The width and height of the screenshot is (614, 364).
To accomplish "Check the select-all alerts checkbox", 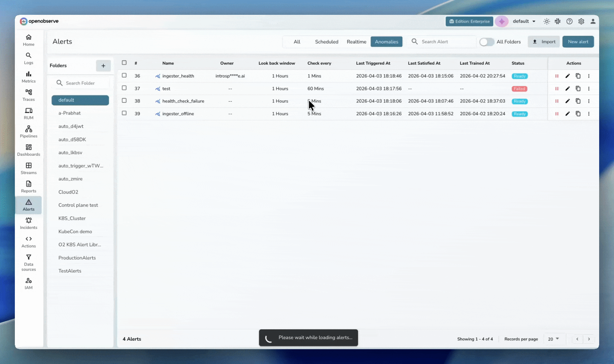I will tap(124, 63).
